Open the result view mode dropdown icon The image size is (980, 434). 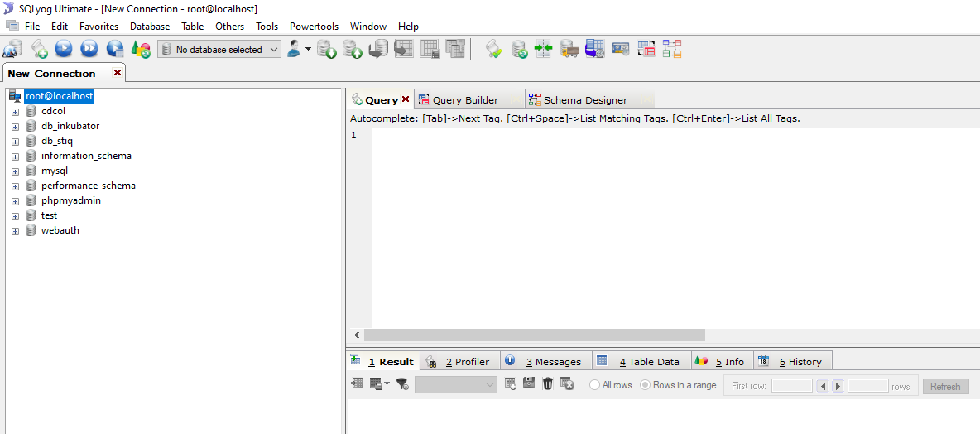pyautogui.click(x=379, y=384)
